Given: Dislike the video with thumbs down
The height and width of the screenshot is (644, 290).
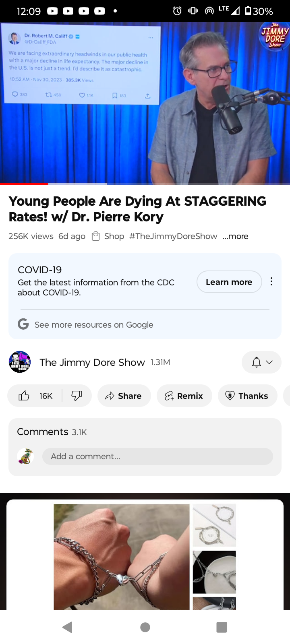Looking at the screenshot, I should (77, 396).
